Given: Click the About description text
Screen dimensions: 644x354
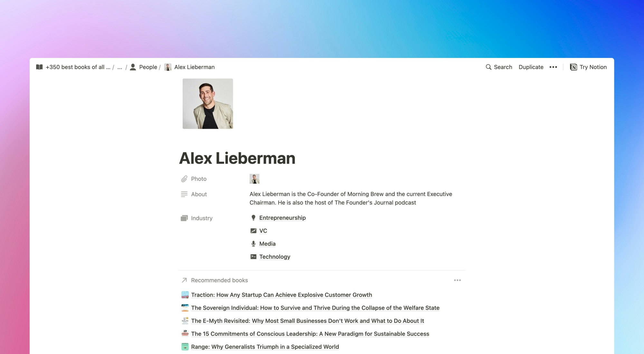Looking at the screenshot, I should click(351, 198).
